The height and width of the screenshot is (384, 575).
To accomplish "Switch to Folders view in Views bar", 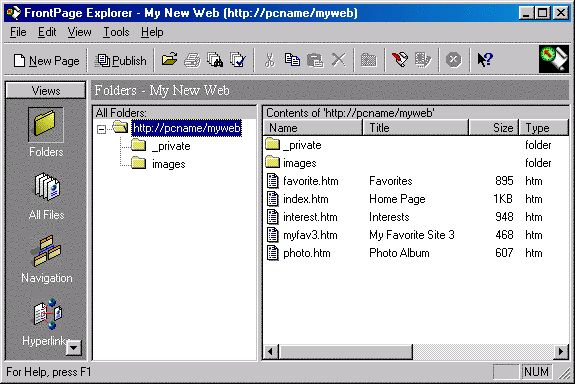I will point(46,132).
